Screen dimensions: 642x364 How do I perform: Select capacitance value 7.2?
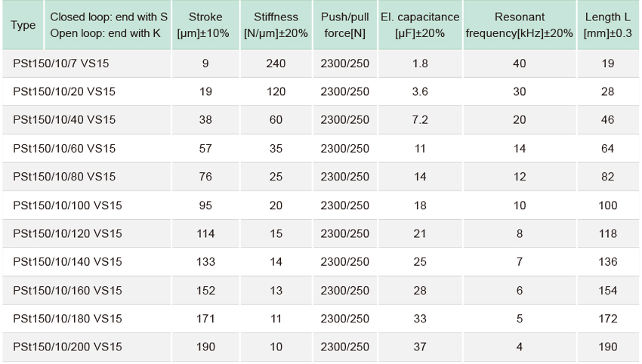420,119
